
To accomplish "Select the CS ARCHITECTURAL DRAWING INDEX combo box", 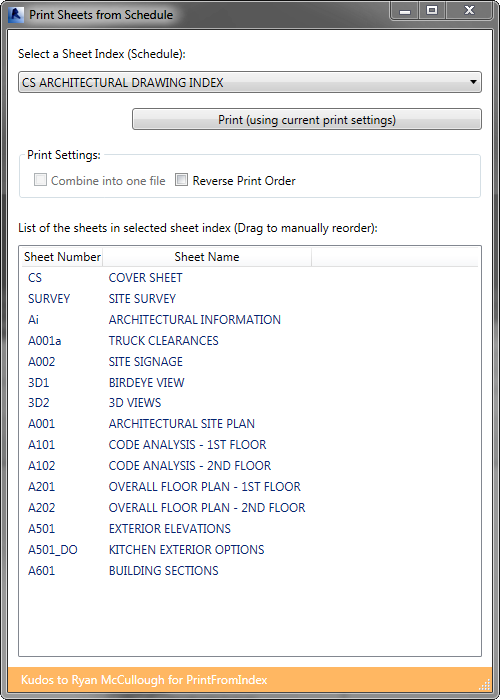I will tap(250, 82).
